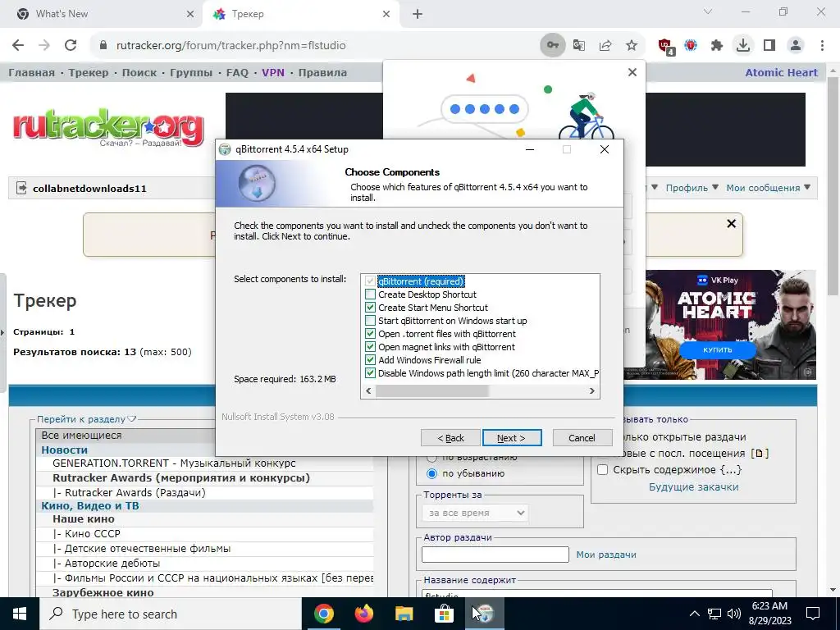Open Chrome three-dot menu

[x=822, y=46]
